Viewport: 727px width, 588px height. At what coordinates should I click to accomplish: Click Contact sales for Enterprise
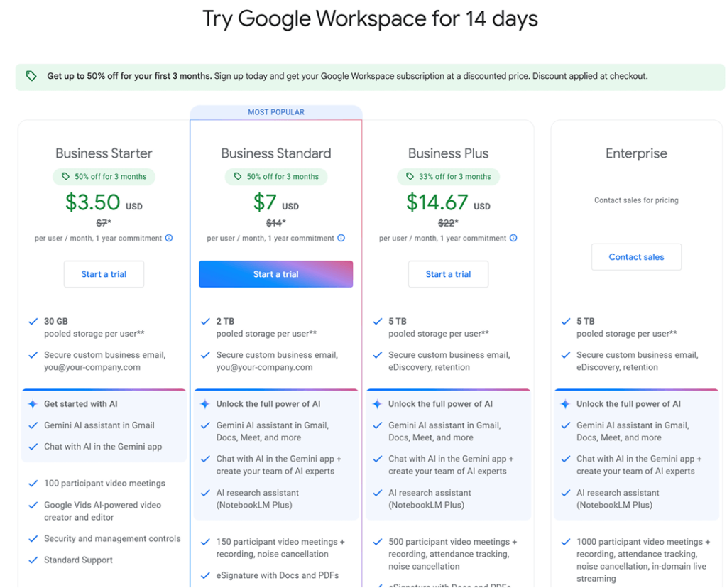pos(636,257)
